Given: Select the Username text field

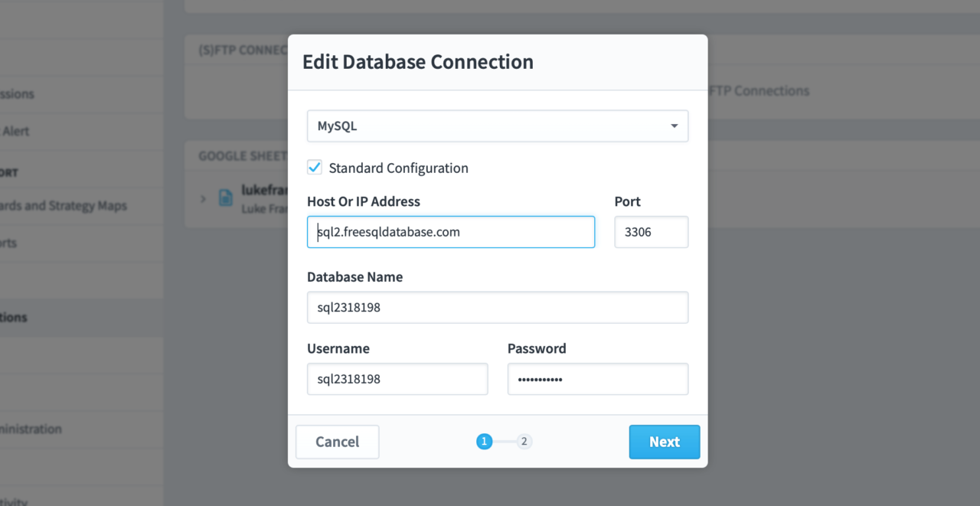Looking at the screenshot, I should coord(397,379).
